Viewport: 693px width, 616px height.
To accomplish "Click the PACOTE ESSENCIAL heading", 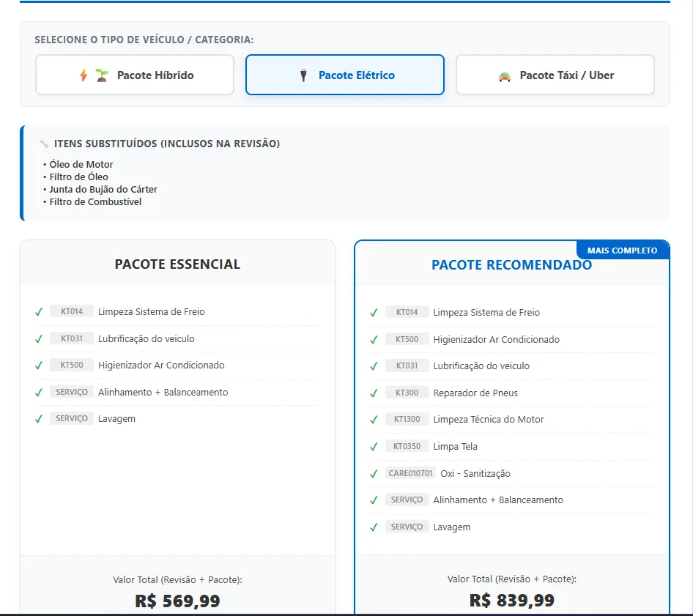I will [178, 264].
